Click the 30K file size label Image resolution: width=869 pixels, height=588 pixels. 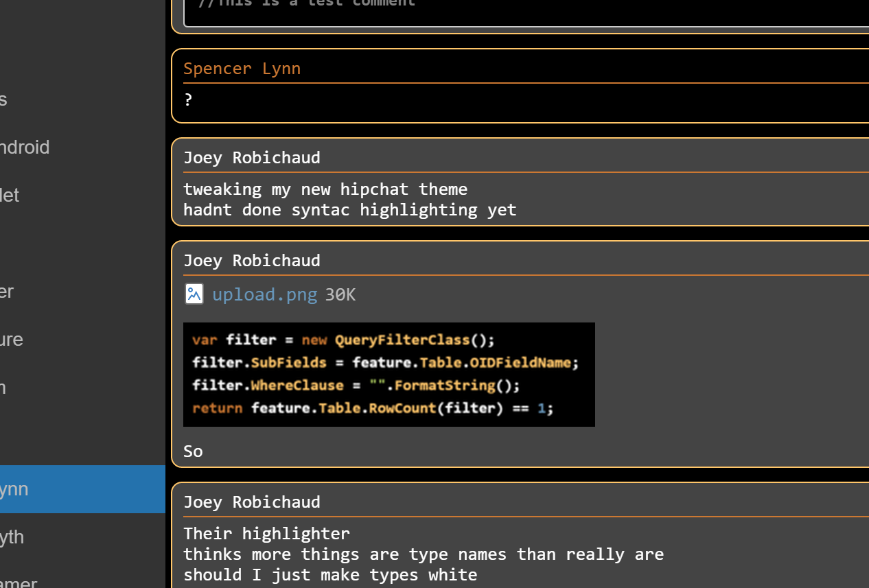coord(340,294)
